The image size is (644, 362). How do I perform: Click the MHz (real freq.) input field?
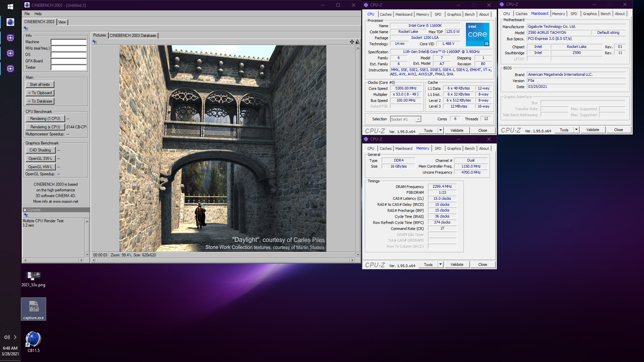(69, 48)
